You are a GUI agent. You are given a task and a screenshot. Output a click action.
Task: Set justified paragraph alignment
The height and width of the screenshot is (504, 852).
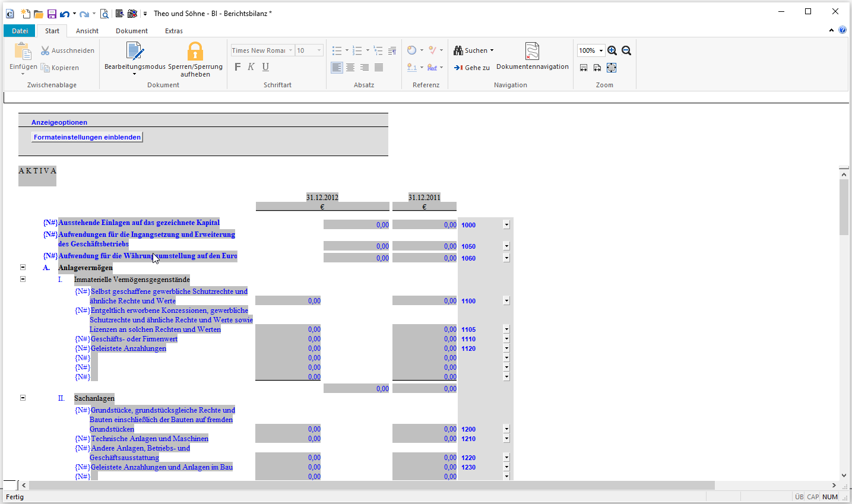379,68
